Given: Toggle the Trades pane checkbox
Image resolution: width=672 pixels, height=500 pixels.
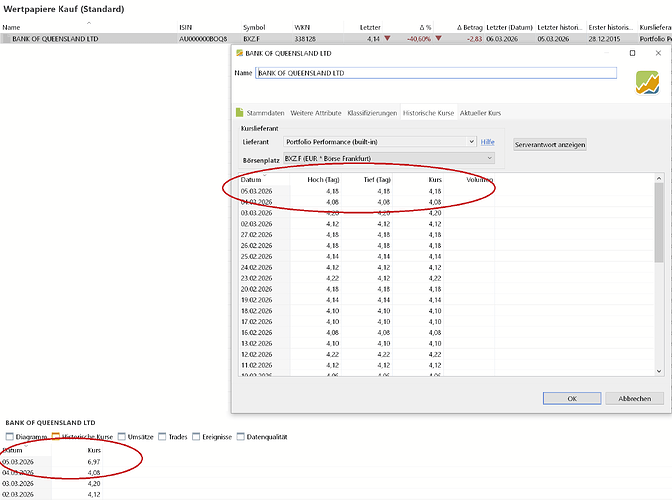Looking at the screenshot, I should coord(162,437).
